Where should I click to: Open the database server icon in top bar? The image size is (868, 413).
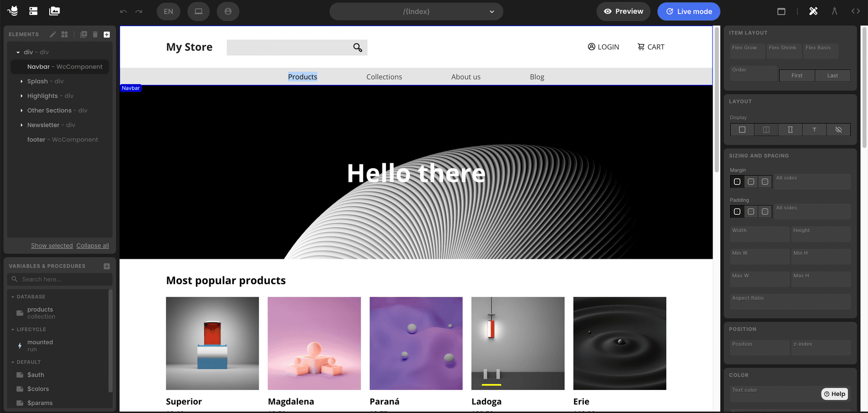[x=33, y=11]
